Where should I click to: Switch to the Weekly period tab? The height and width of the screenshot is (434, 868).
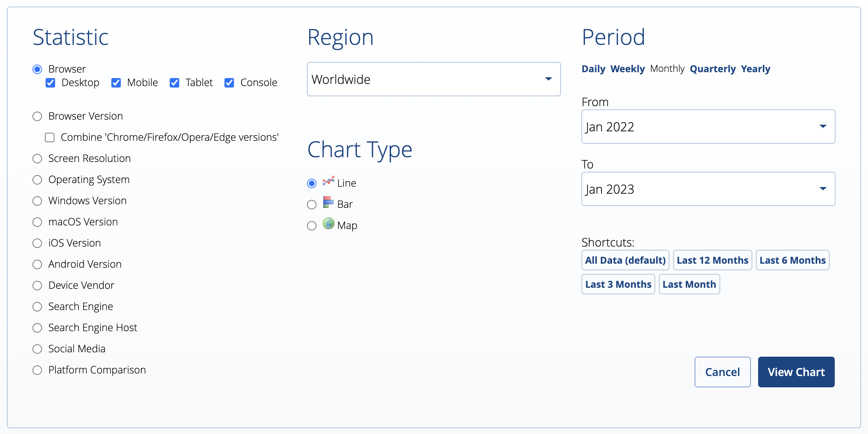tap(627, 69)
